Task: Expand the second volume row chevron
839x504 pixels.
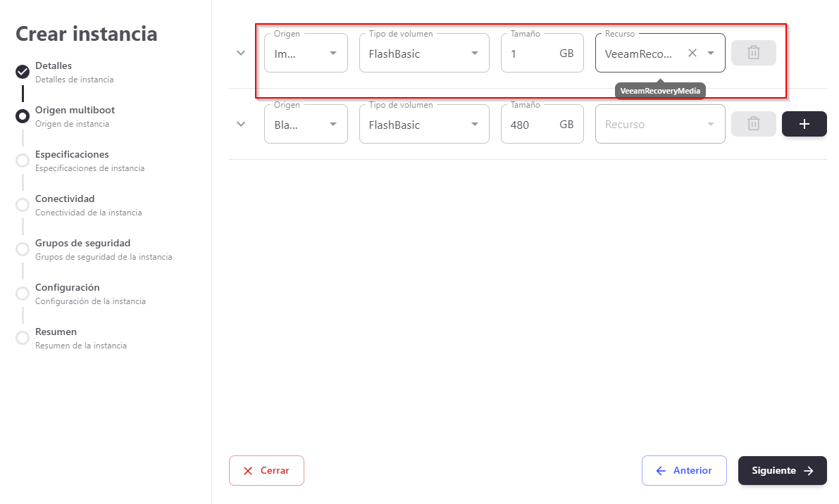Action: pyautogui.click(x=241, y=124)
